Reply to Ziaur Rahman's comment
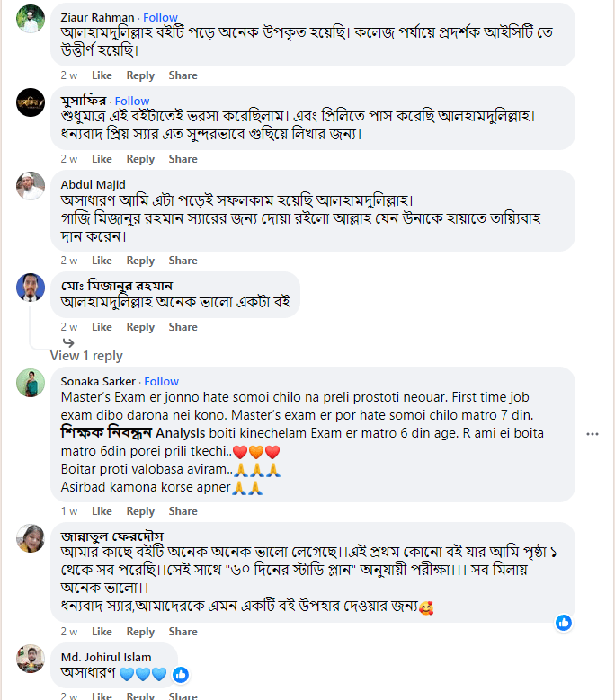This screenshot has width=615, height=700. [140, 75]
